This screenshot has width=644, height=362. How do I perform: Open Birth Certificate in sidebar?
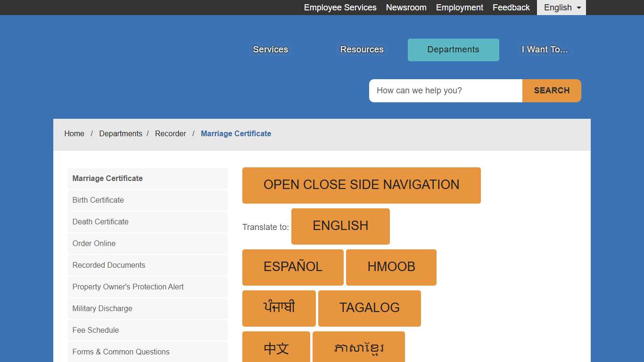pyautogui.click(x=98, y=200)
